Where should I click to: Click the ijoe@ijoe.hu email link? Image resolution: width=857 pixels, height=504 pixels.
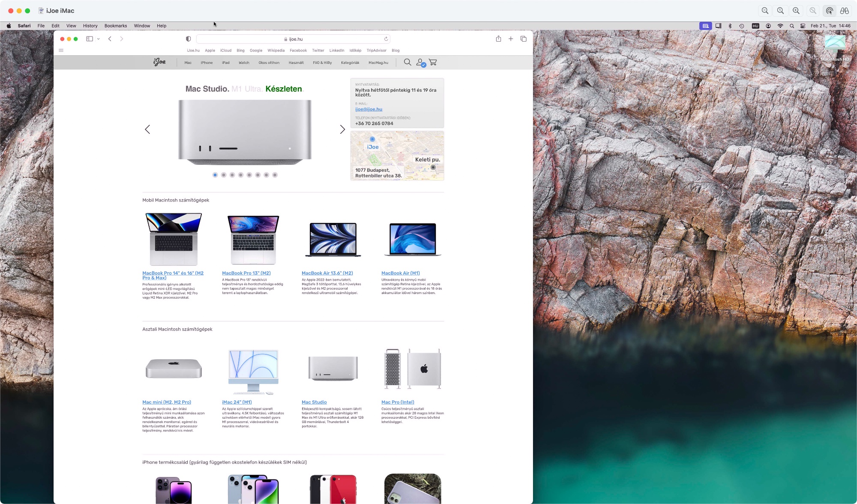tap(369, 109)
